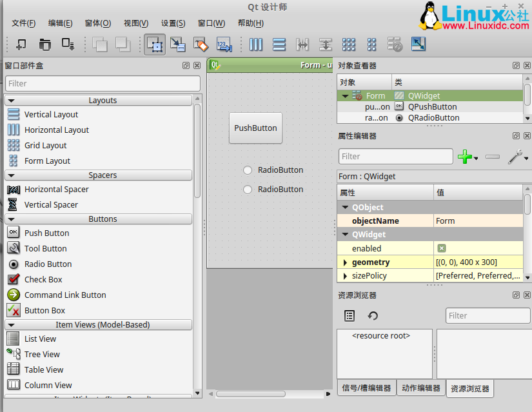The width and height of the screenshot is (532, 412).
Task: Switch to Edit Signals/Slots mode icon
Action: click(178, 44)
